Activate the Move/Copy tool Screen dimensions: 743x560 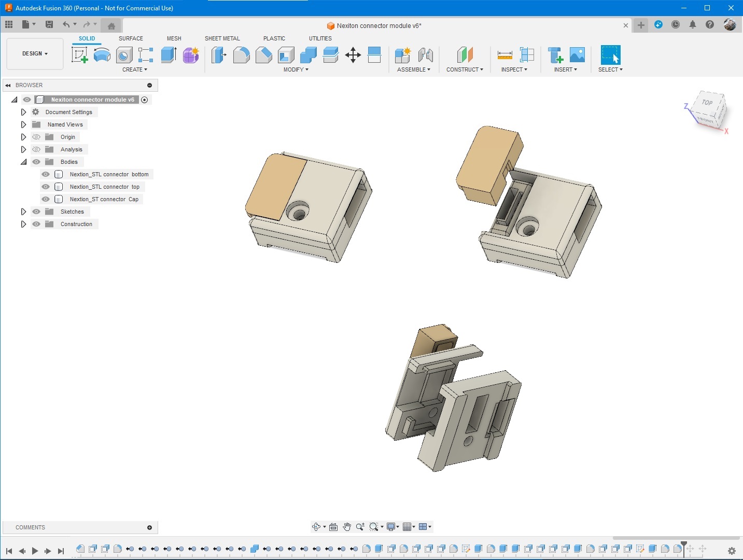tap(353, 54)
